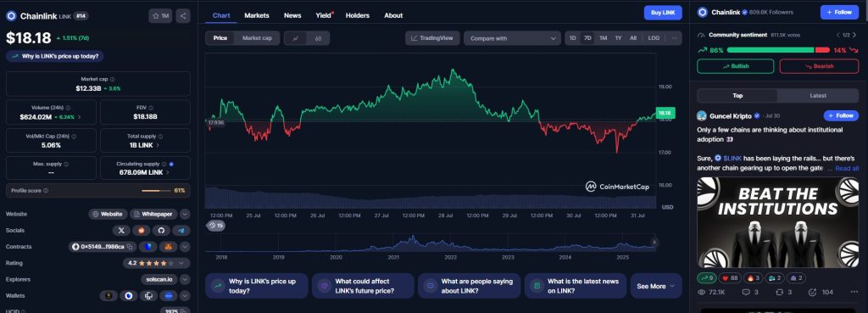Open the third wallet icon with white squares

click(148, 296)
